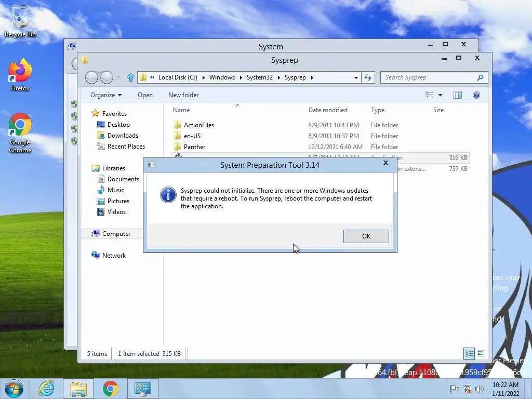
Task: Open the Windows Start orb
Action: 14,389
